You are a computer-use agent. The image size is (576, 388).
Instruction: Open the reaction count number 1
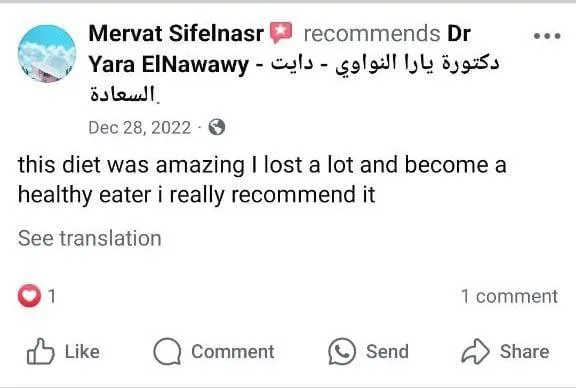(x=52, y=296)
